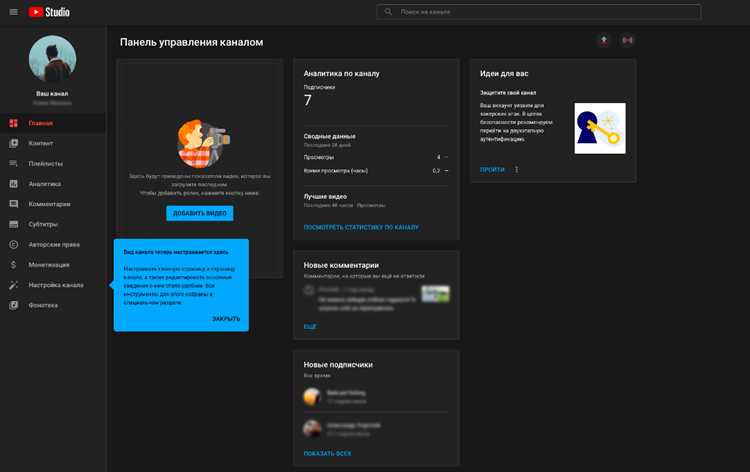Click the Плейлисты sidebar icon
750x472 pixels.
coord(13,164)
